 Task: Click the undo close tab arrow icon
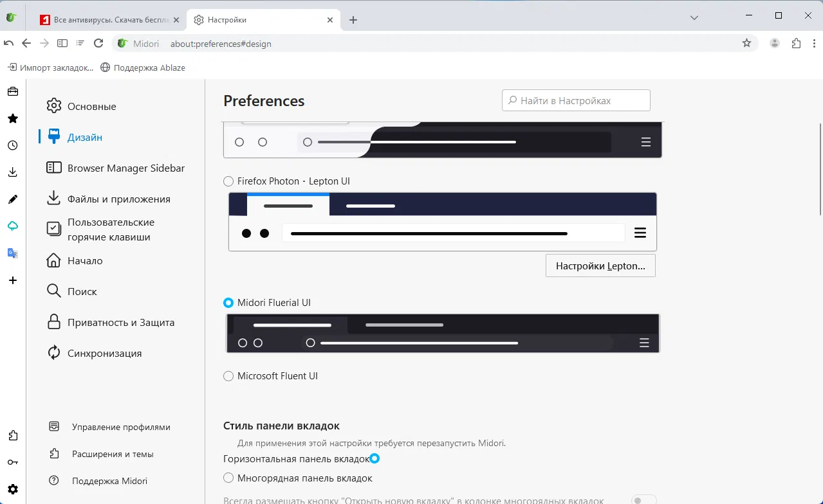point(8,43)
